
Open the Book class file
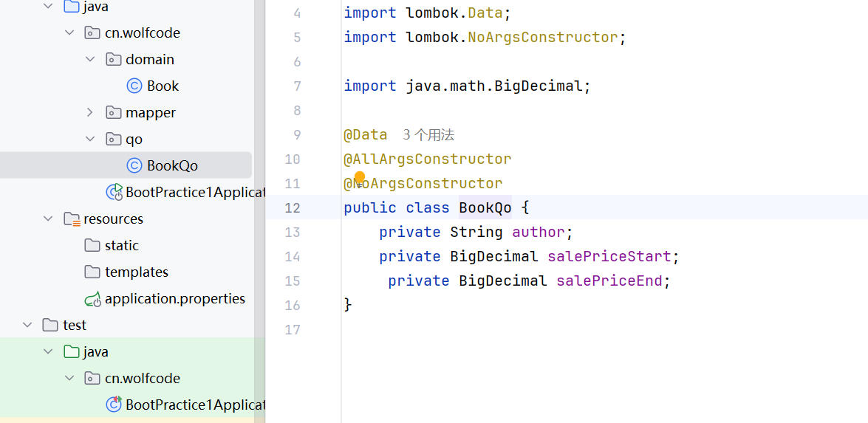tap(163, 86)
